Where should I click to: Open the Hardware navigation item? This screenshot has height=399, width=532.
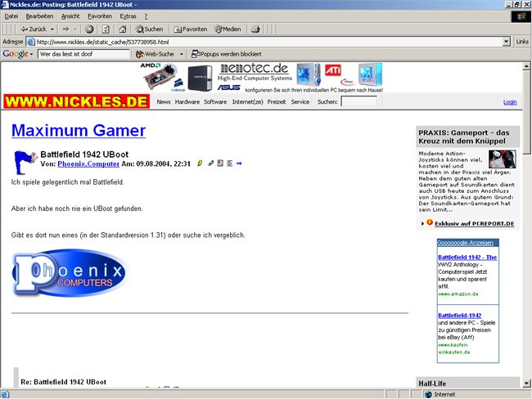187,101
